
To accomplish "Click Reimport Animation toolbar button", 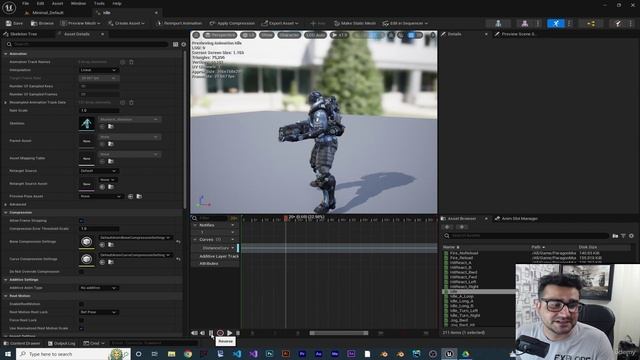I will point(179,23).
